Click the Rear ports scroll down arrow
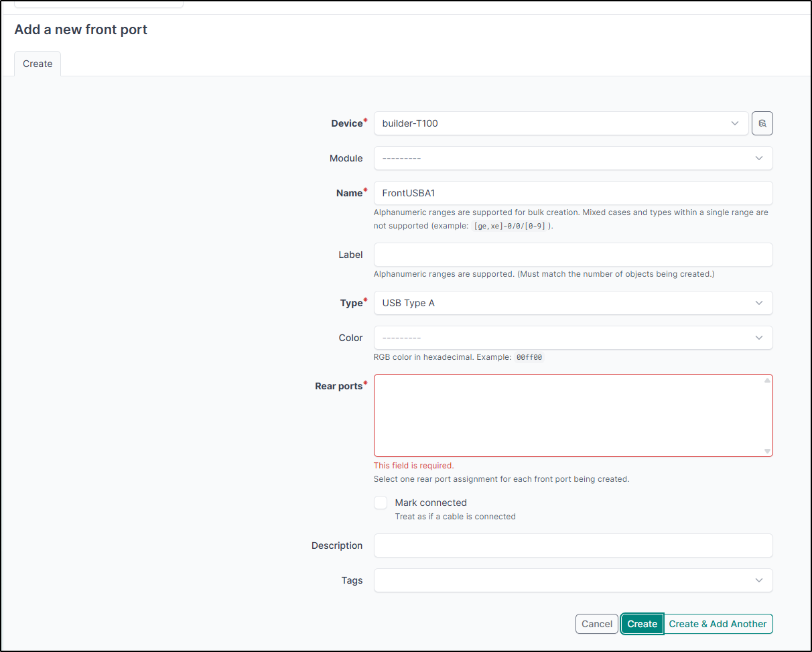The height and width of the screenshot is (652, 812). pos(767,451)
